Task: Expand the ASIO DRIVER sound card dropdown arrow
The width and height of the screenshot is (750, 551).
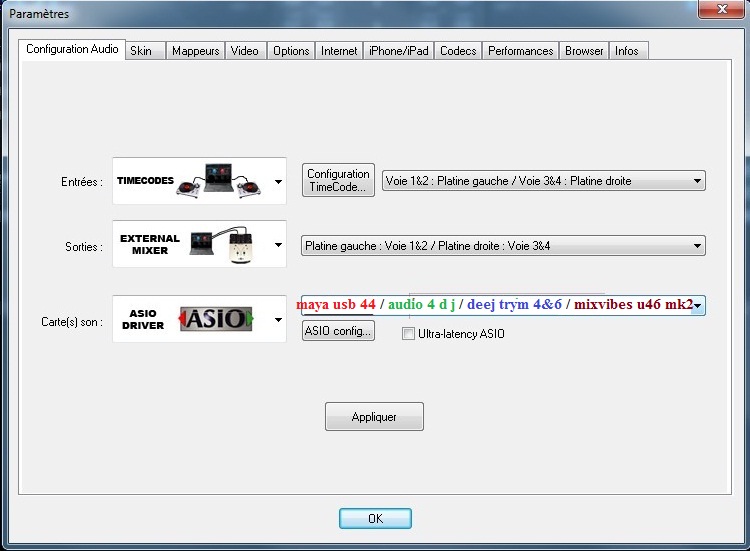Action: (x=278, y=320)
